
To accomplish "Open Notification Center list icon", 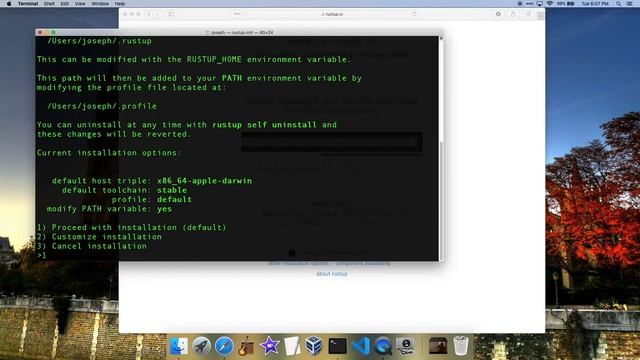I will point(630,3).
